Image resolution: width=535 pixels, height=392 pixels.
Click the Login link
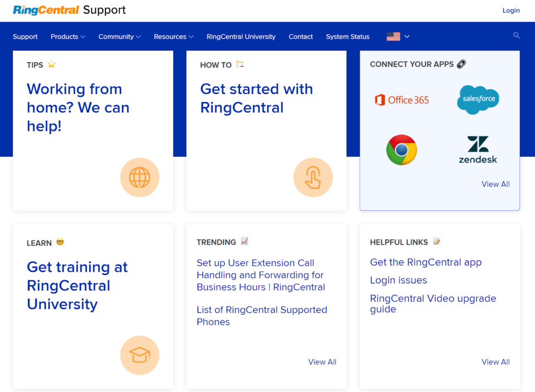tap(511, 10)
